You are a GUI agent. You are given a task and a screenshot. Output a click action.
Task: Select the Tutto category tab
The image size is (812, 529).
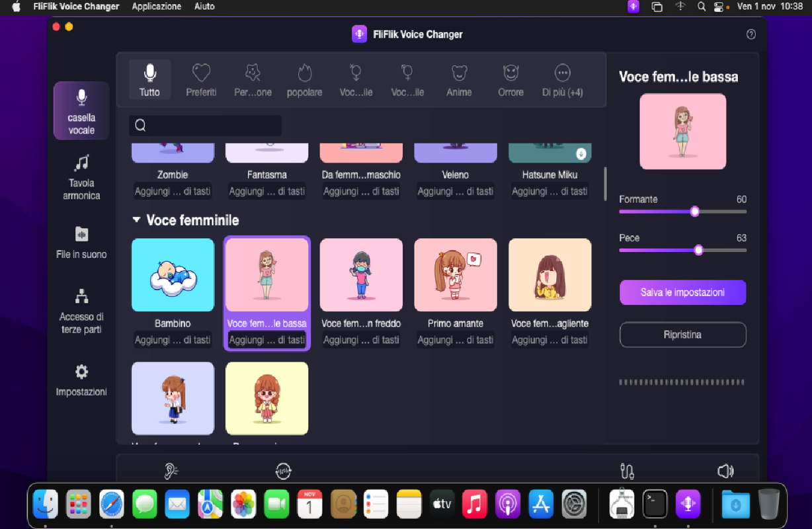pos(149,80)
